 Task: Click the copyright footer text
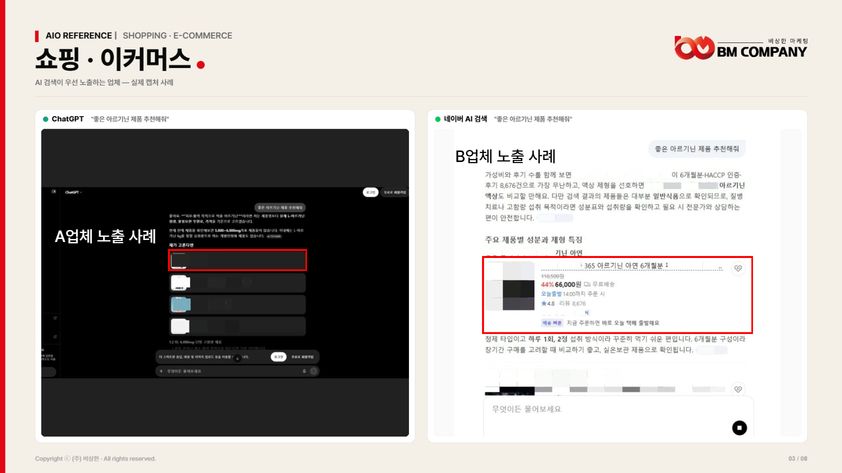click(96, 459)
